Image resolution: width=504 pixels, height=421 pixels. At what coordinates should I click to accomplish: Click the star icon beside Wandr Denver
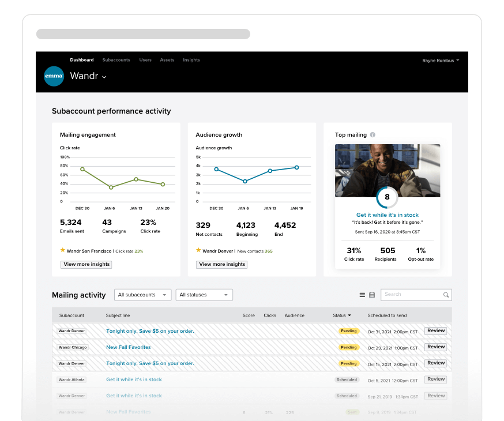tap(198, 250)
